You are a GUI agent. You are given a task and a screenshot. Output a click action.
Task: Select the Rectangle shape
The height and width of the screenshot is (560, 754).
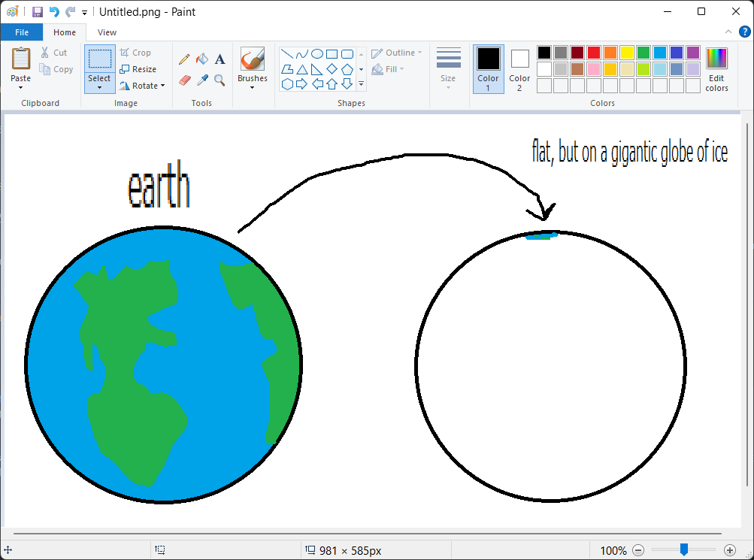click(x=332, y=53)
